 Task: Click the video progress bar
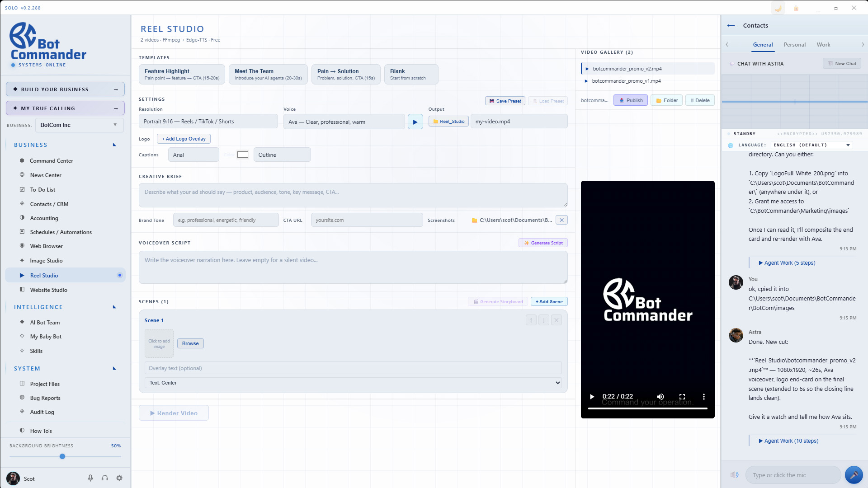[x=647, y=408]
